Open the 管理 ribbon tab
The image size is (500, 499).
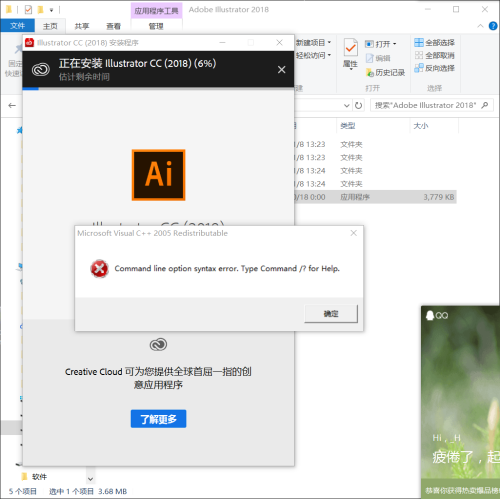coord(156,26)
